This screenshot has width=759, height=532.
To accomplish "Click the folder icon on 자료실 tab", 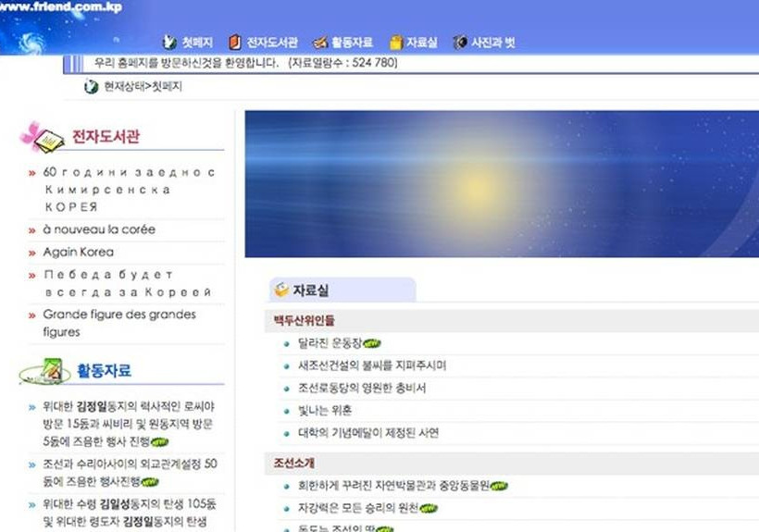I will [x=281, y=291].
